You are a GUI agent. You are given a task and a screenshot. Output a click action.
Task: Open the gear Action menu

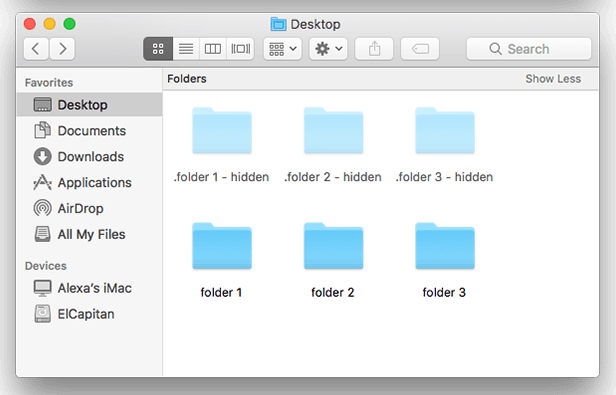[328, 49]
